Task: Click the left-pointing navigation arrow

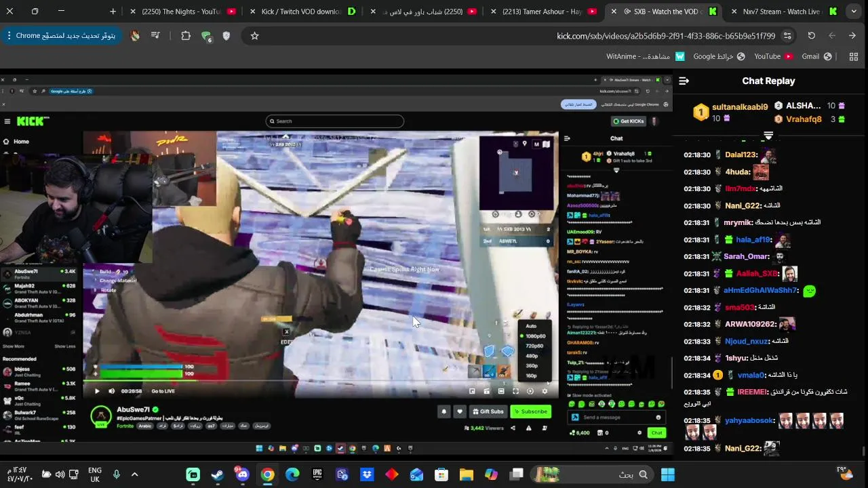Action: click(x=832, y=35)
